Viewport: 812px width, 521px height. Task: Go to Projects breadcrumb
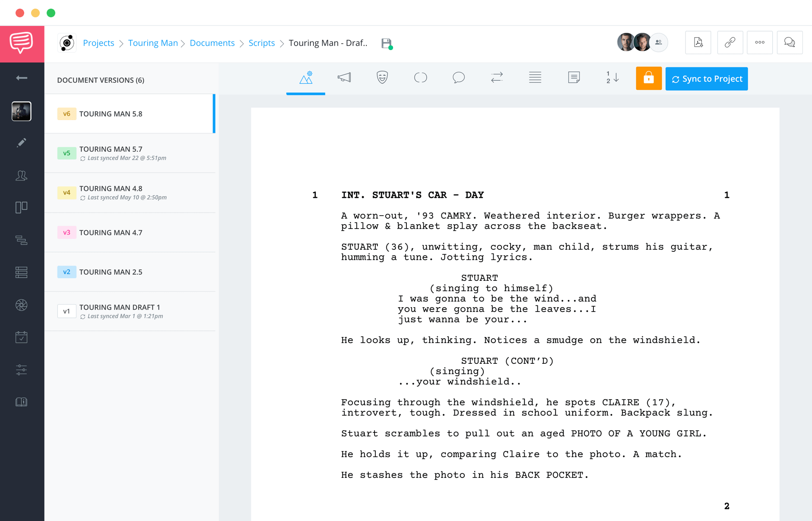pyautogui.click(x=98, y=43)
